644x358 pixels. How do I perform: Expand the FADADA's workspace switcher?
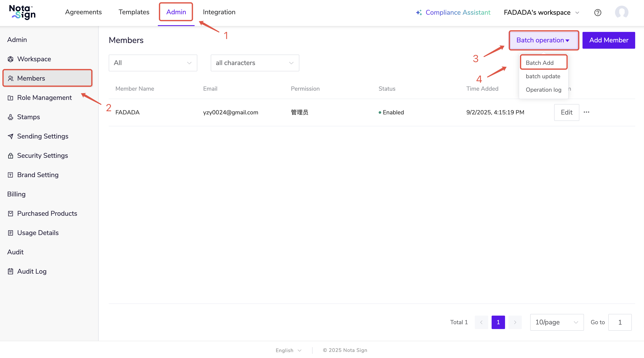[541, 13]
